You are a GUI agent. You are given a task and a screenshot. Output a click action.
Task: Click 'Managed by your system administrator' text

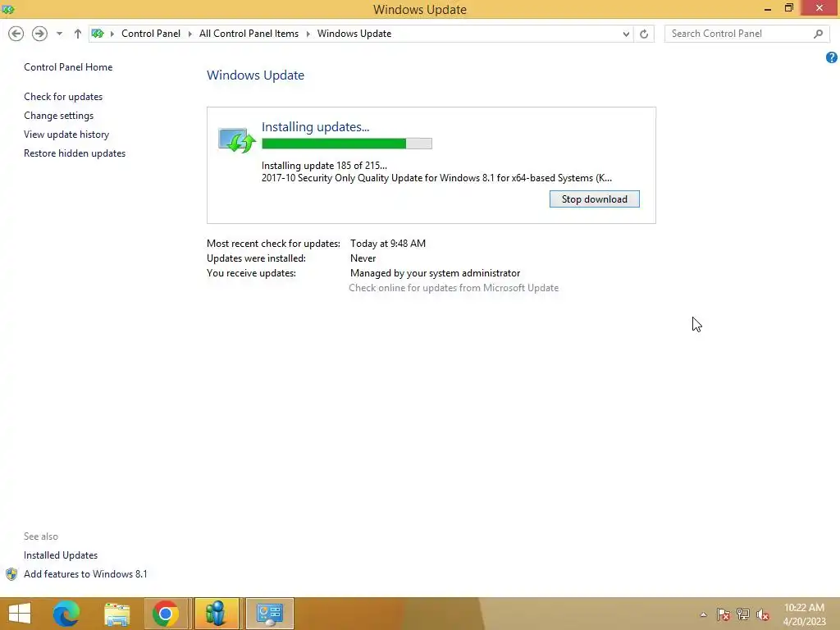click(435, 273)
